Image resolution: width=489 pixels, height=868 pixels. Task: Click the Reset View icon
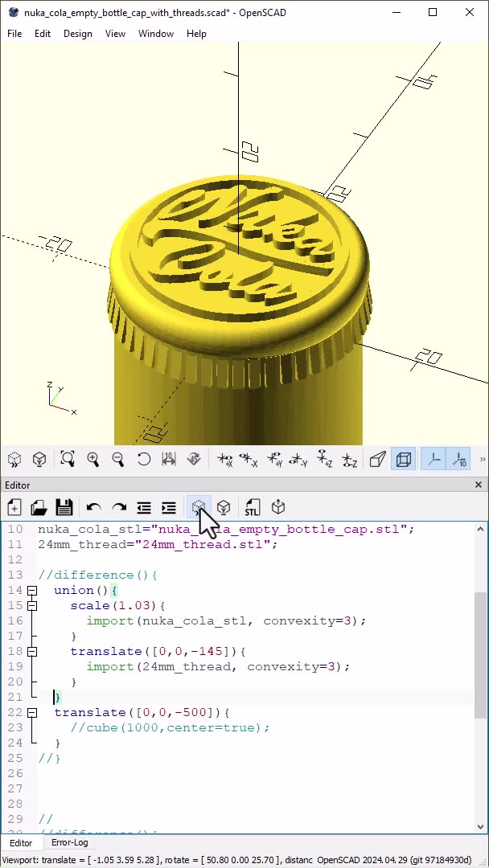click(x=143, y=460)
